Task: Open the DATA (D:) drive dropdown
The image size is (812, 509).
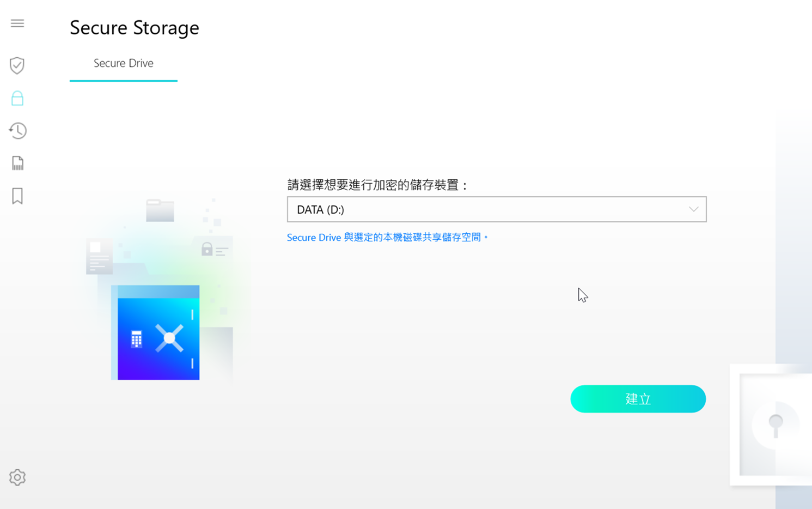Action: tap(496, 209)
